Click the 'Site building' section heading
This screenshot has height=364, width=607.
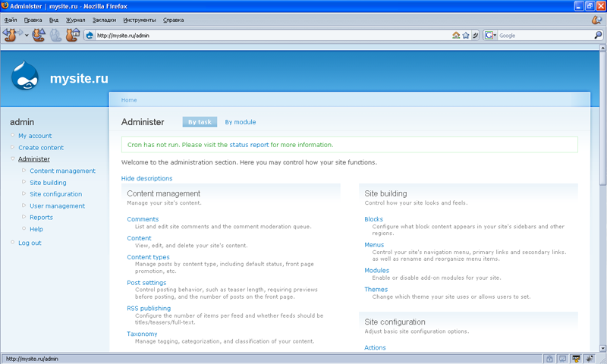click(385, 193)
